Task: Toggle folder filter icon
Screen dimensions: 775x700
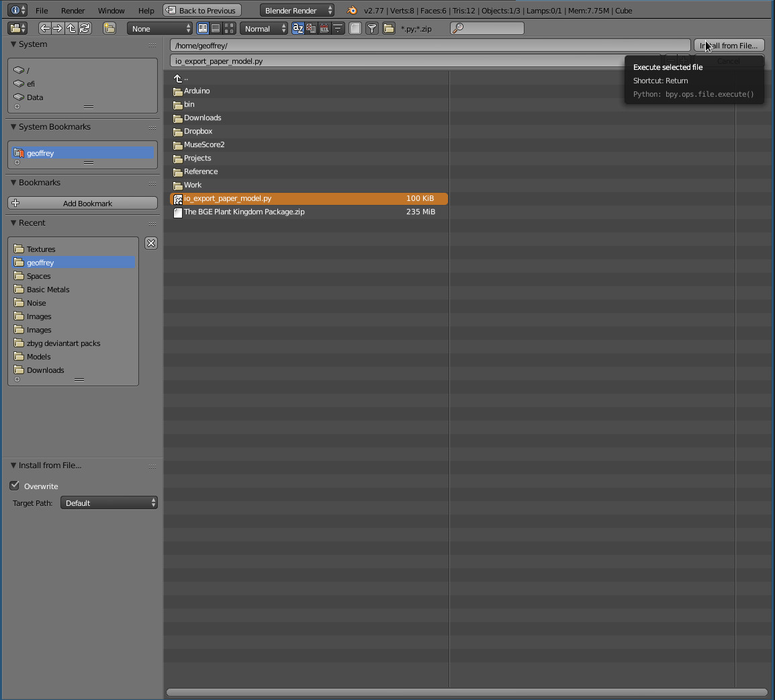Action: [389, 28]
